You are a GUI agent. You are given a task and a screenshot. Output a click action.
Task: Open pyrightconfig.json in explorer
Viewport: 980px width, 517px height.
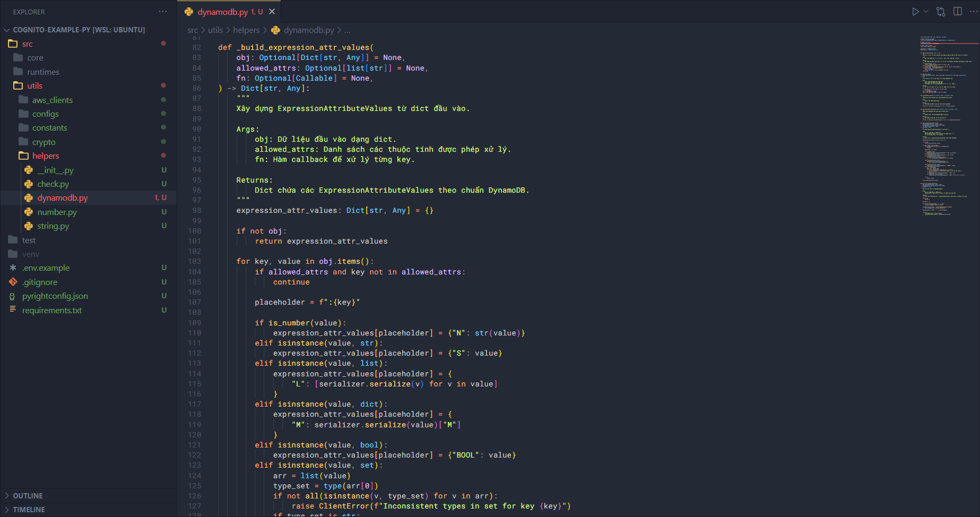(x=55, y=296)
